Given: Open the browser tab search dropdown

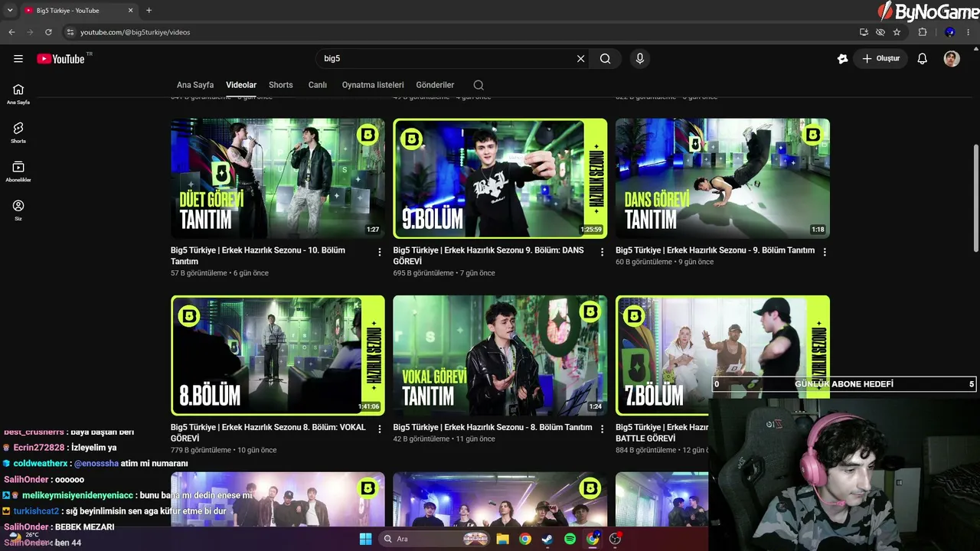Looking at the screenshot, I should click(x=10, y=11).
